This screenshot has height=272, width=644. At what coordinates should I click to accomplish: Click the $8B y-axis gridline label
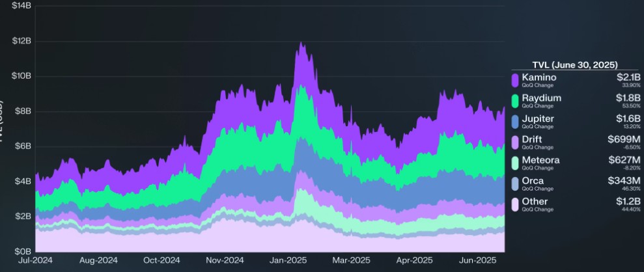[x=23, y=111]
